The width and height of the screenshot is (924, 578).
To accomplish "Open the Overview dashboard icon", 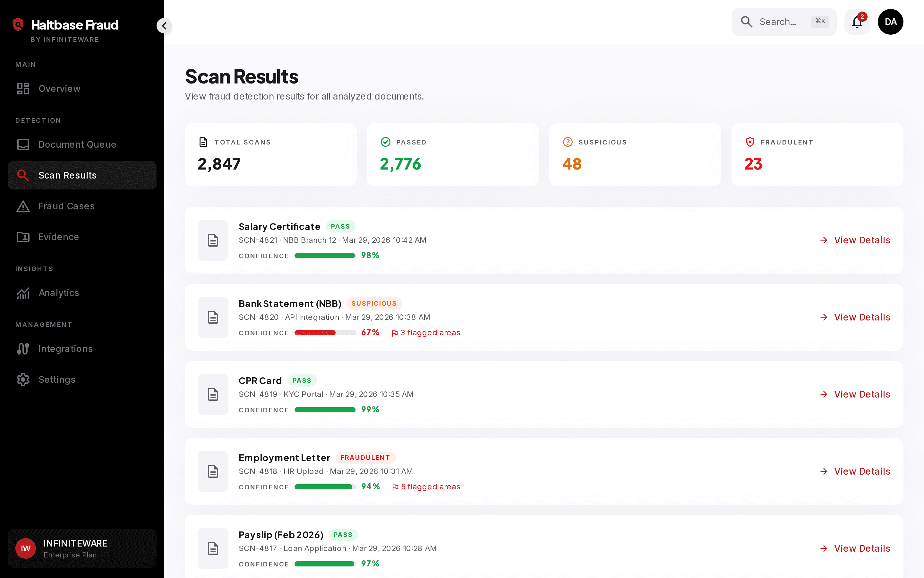I will click(x=23, y=89).
